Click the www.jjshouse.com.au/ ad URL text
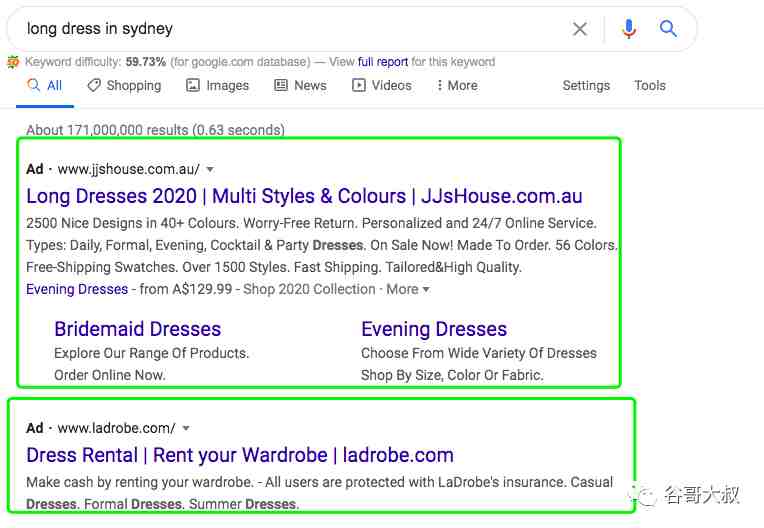 pos(129,170)
